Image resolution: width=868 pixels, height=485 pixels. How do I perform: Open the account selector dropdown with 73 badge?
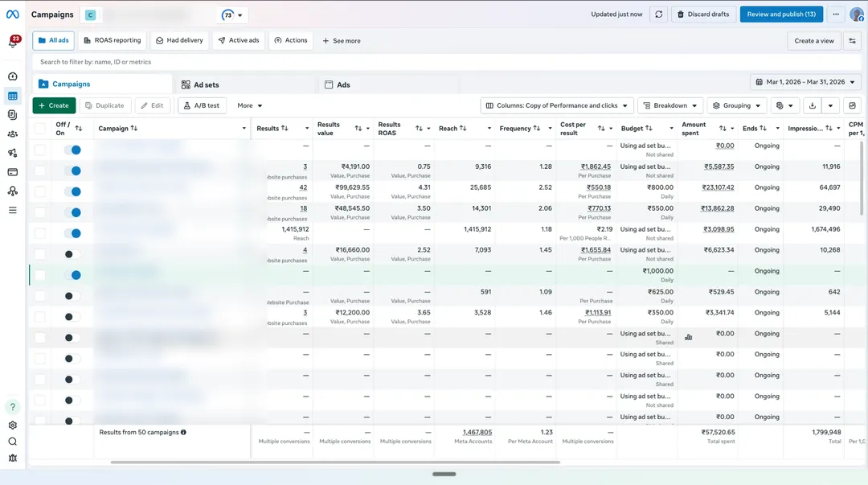232,15
